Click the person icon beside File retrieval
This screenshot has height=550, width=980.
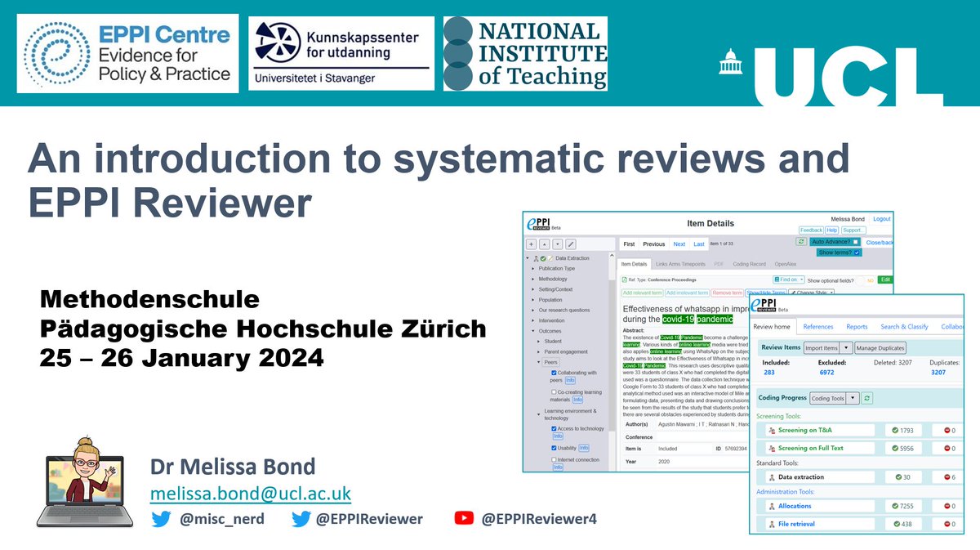pyautogui.click(x=772, y=524)
